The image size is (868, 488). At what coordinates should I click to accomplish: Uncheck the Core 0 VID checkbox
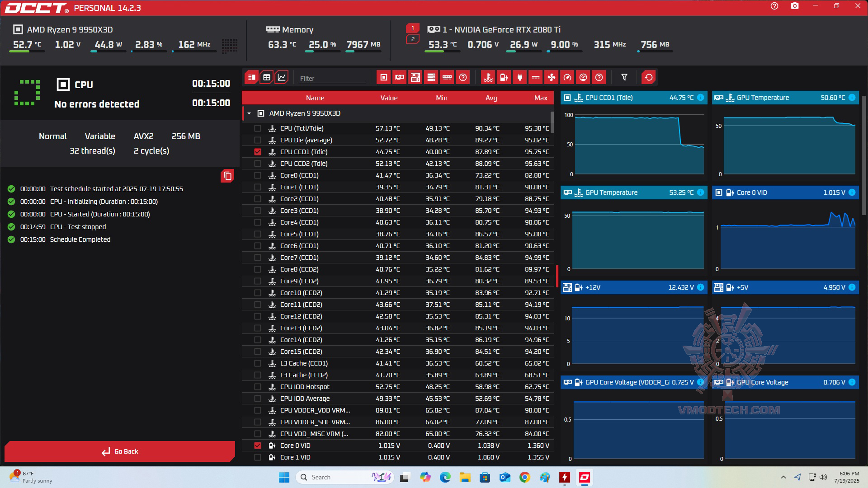tap(258, 446)
